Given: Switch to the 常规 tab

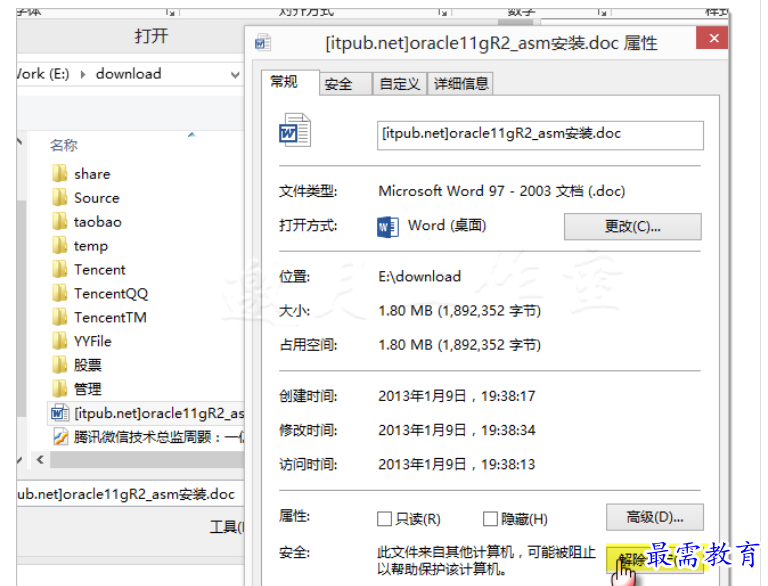Looking at the screenshot, I should coord(290,82).
